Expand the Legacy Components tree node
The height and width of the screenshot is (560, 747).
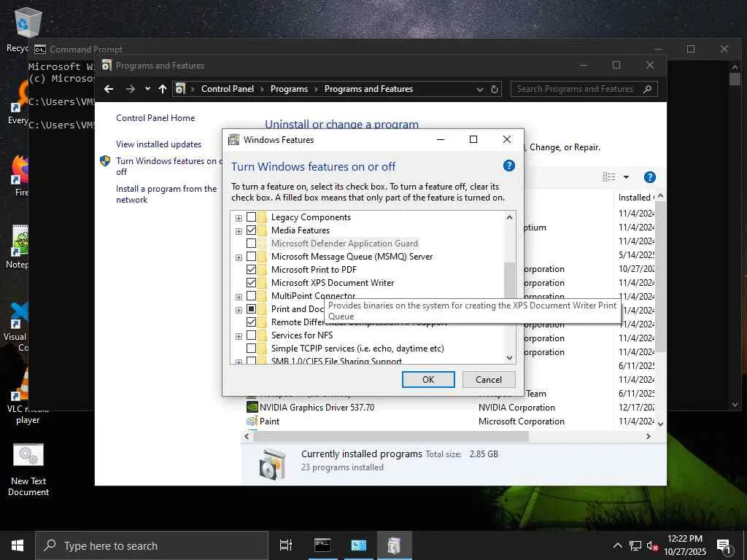point(239,218)
